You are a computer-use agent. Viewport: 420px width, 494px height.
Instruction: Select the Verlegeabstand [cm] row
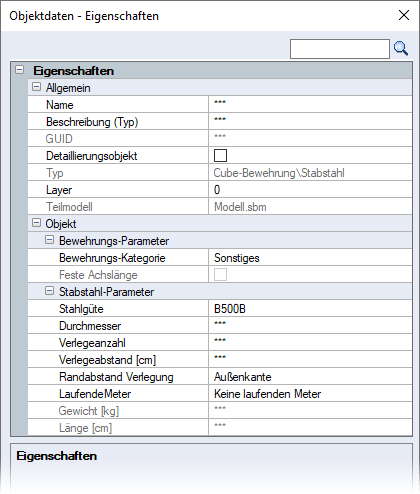pyautogui.click(x=220, y=360)
